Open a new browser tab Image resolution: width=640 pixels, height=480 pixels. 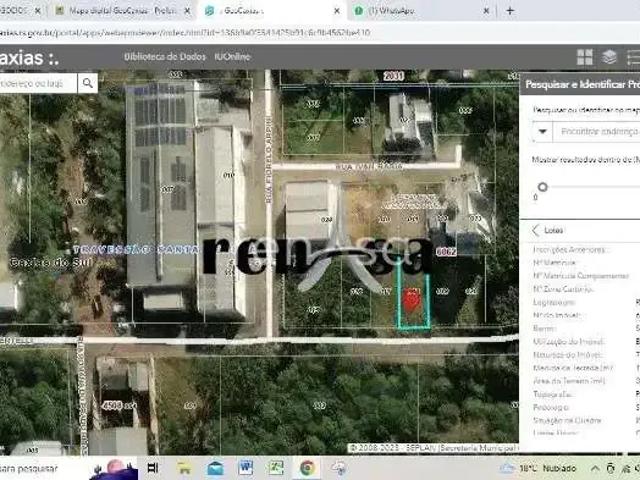(510, 11)
